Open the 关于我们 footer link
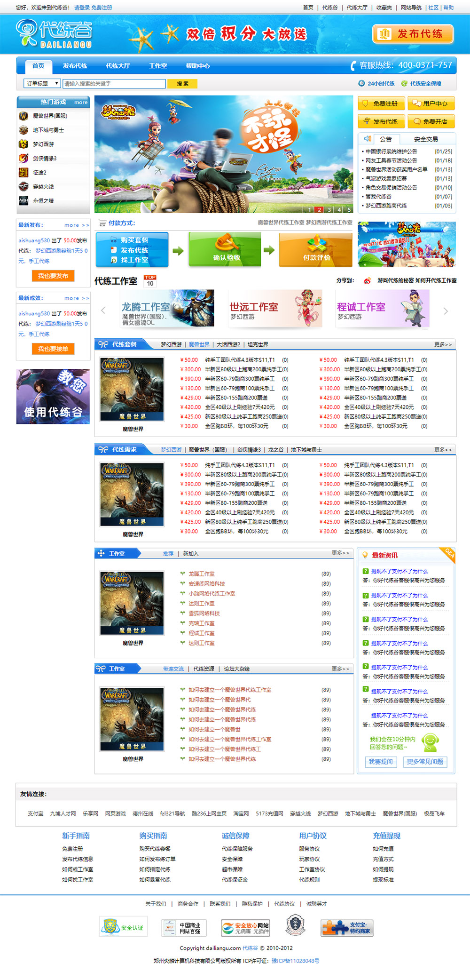Screen dimensions: 470x980 pos(156,904)
